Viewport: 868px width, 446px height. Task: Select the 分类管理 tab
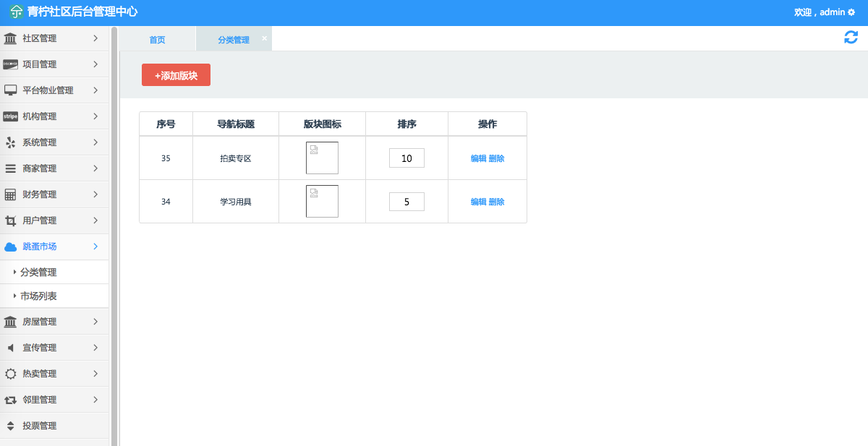[x=234, y=40]
